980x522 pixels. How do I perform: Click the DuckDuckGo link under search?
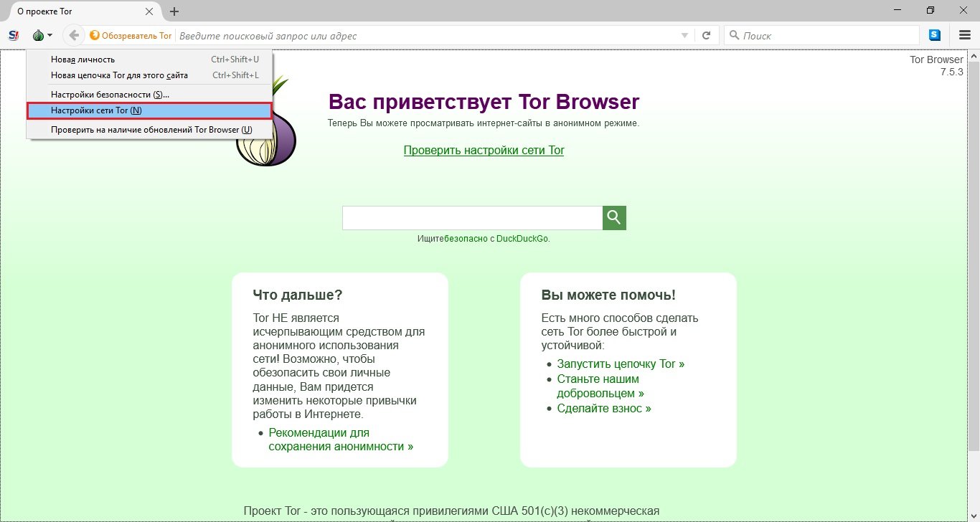522,239
